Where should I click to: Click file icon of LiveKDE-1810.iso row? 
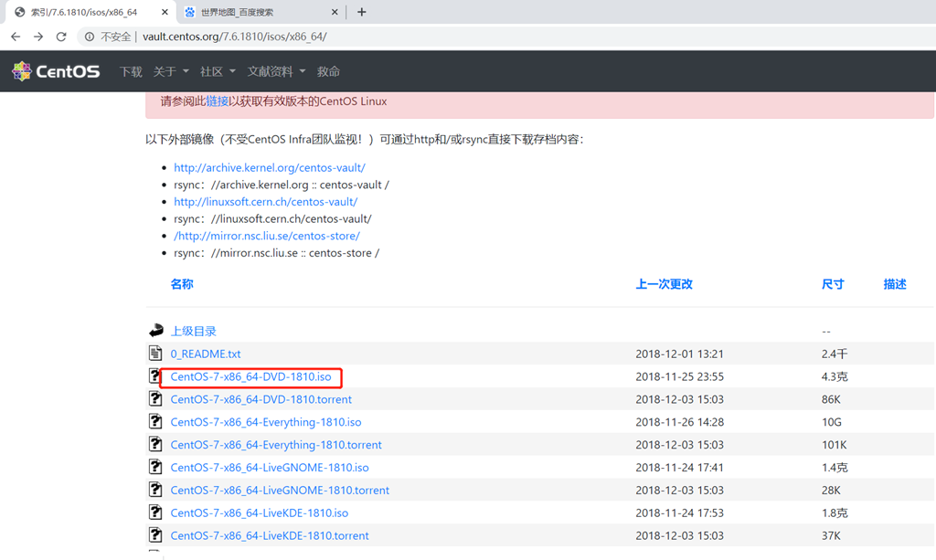[x=155, y=512]
